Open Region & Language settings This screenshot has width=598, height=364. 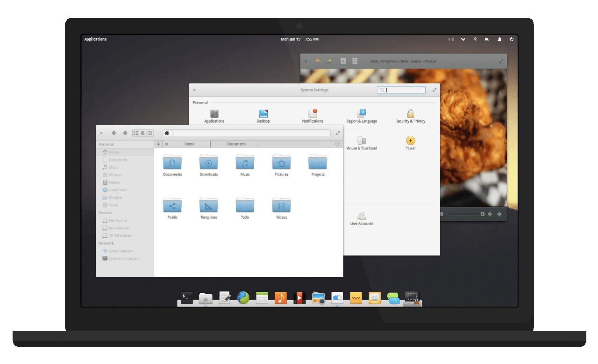point(361,114)
